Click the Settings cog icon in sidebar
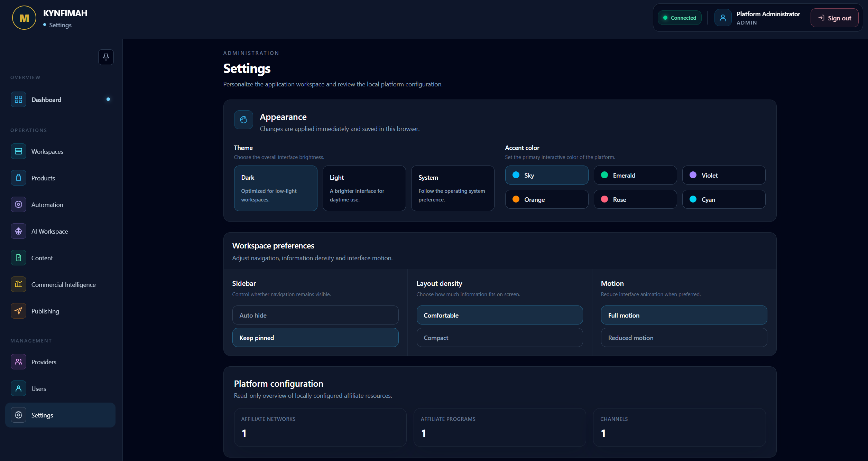 18,415
